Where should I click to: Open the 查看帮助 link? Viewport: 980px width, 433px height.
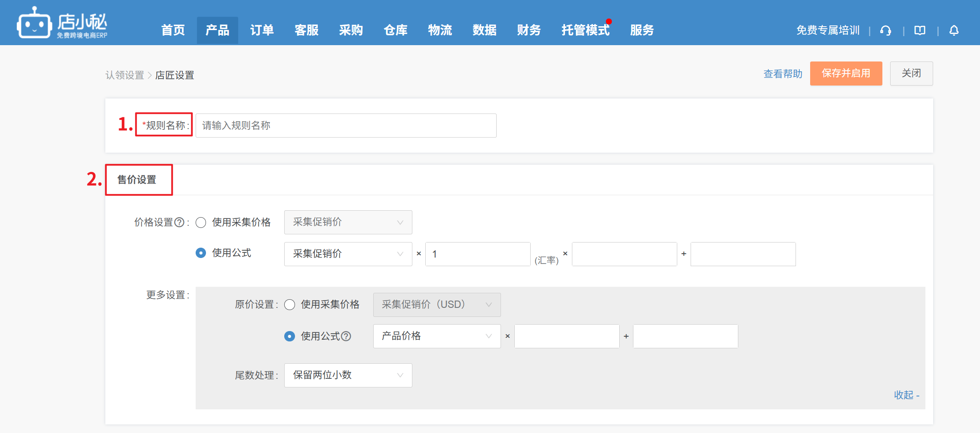[783, 74]
